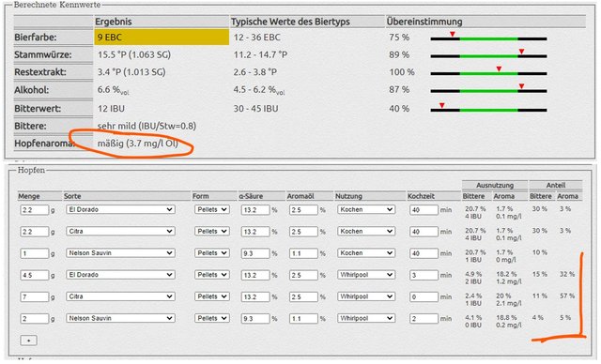Click the Übereinstimmung column header
The height and width of the screenshot is (364, 601).
coord(424,22)
